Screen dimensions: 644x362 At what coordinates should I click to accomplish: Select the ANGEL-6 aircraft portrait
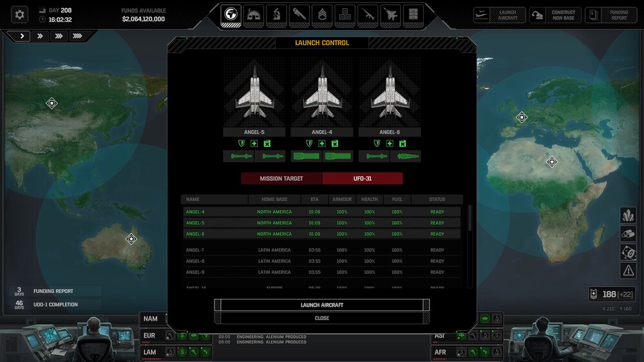click(x=390, y=92)
